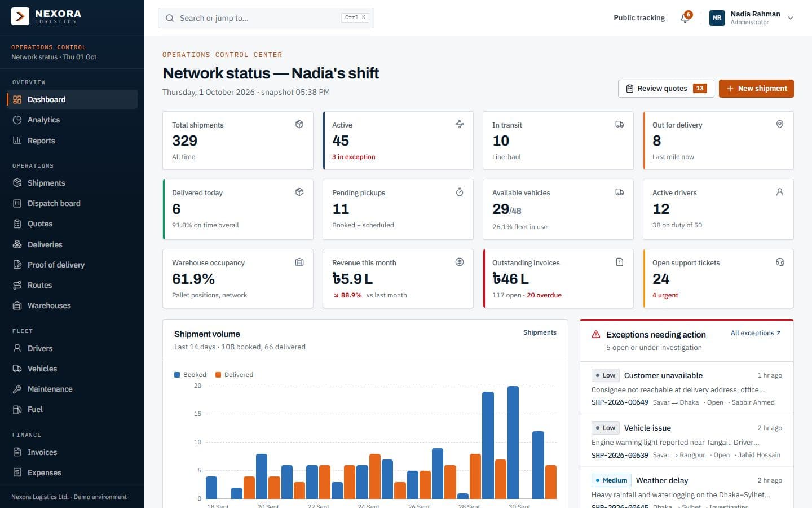Open the Warehouses section
This screenshot has width=812, height=508.
point(72,305)
